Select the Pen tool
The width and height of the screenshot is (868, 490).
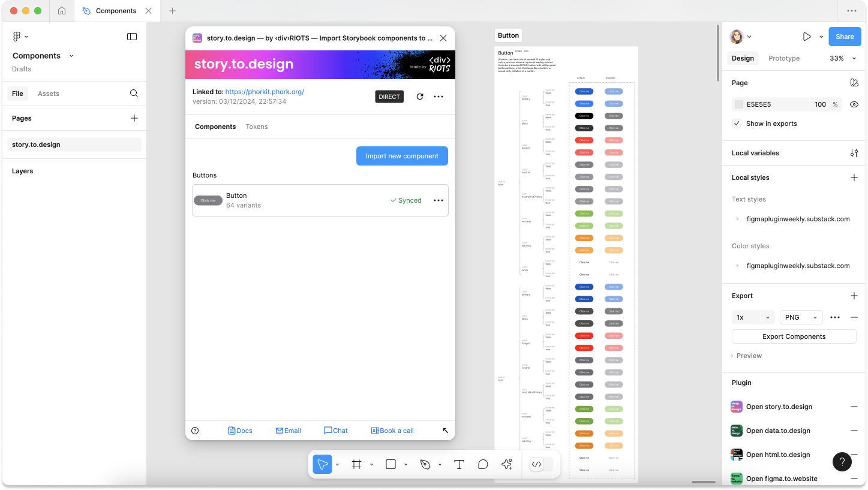pyautogui.click(x=425, y=464)
